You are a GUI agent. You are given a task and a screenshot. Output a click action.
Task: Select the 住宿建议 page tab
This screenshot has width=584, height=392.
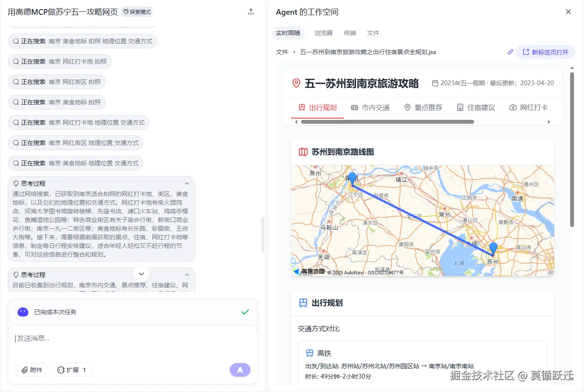476,107
